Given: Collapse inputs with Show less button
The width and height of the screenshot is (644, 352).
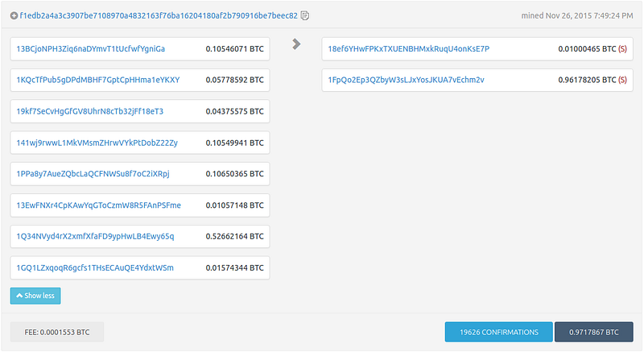Looking at the screenshot, I should click(x=35, y=296).
